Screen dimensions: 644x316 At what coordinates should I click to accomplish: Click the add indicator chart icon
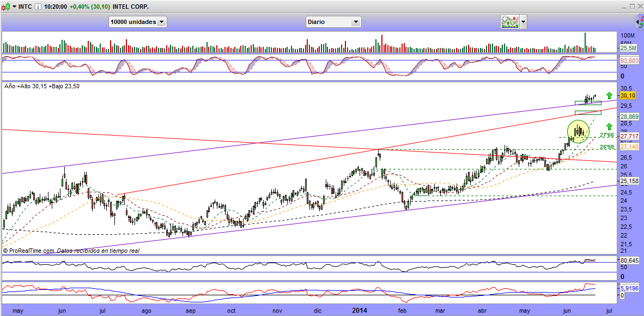tap(509, 21)
